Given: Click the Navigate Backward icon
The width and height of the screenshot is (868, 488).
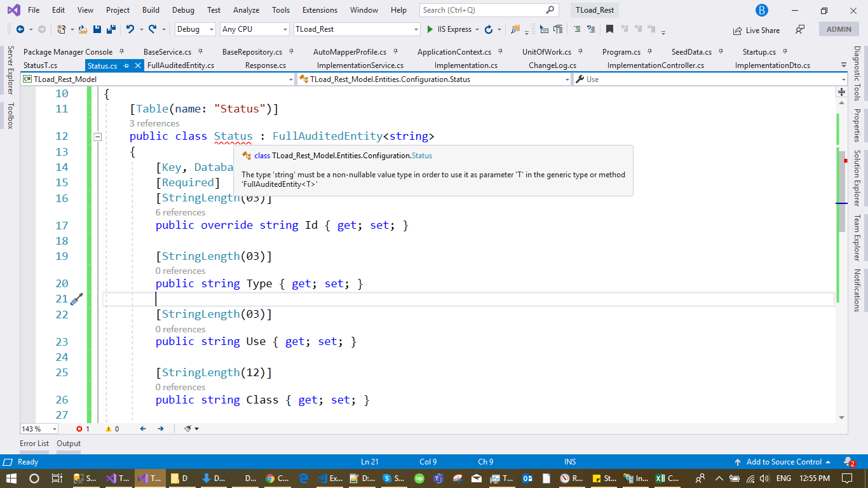Looking at the screenshot, I should pyautogui.click(x=20, y=29).
